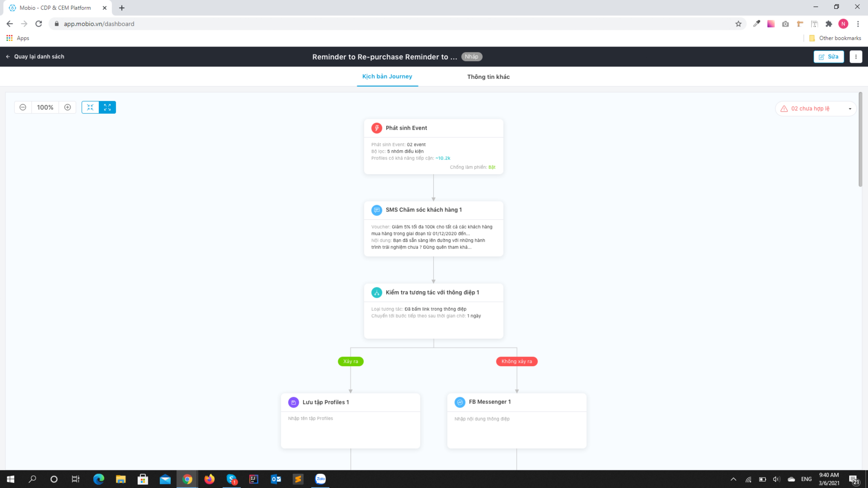The width and height of the screenshot is (868, 488).
Task: Click the zoom in plus icon
Action: coord(67,107)
